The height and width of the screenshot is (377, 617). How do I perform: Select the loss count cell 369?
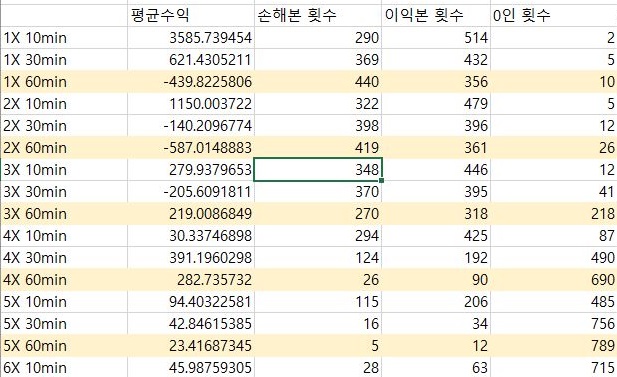pyautogui.click(x=318, y=60)
